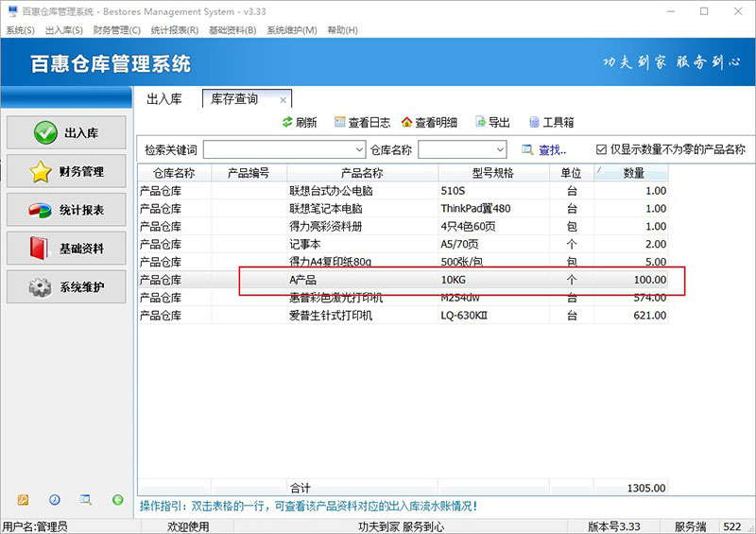The image size is (756, 534).
Task: Click the magnifier icon at sidebar bottom
Action: click(x=86, y=500)
